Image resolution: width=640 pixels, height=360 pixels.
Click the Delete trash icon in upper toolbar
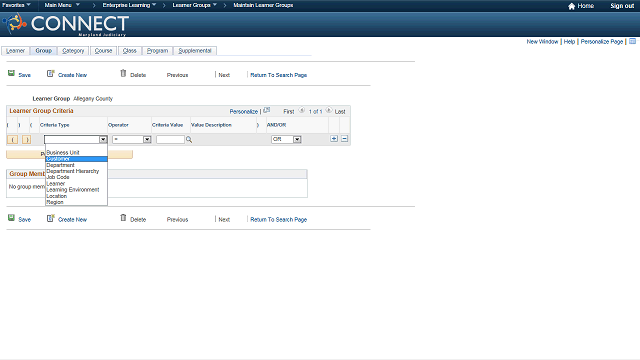tap(123, 73)
